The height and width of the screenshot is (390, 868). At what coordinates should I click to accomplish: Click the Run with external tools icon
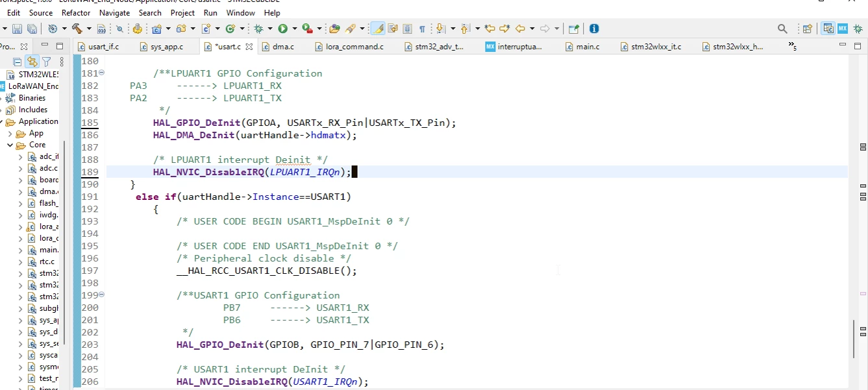308,29
